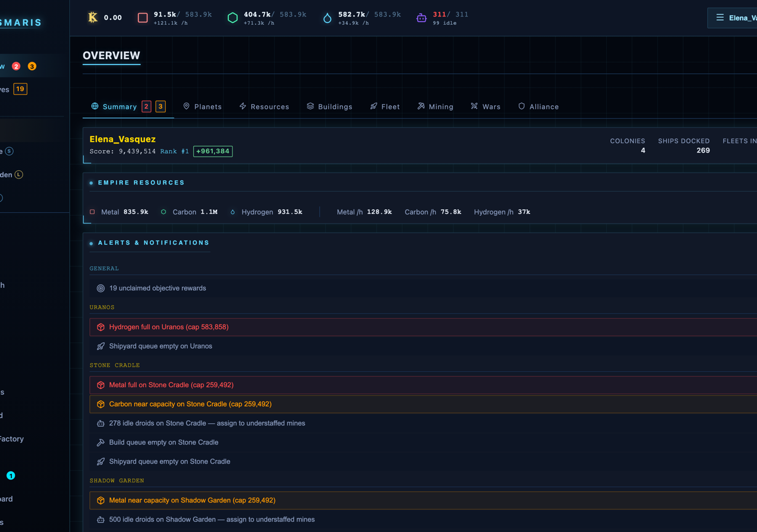Click the 19 badge in the sidebar

pyautogui.click(x=20, y=89)
